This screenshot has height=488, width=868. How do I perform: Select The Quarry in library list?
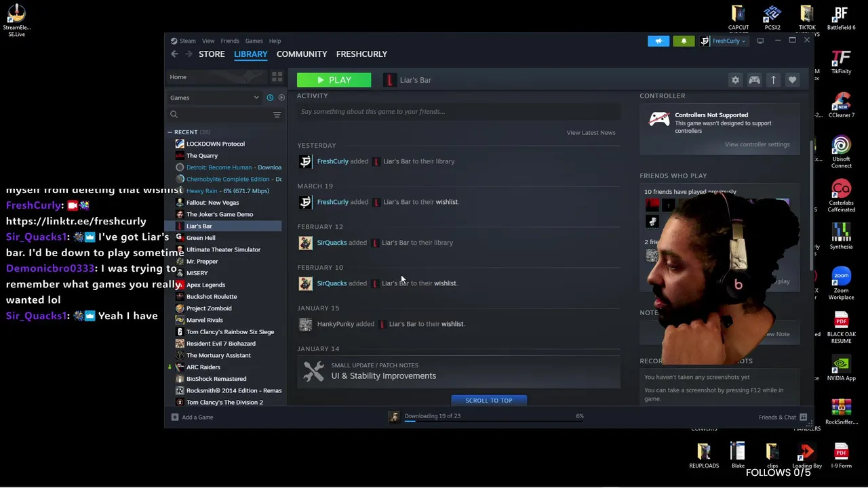(x=202, y=156)
